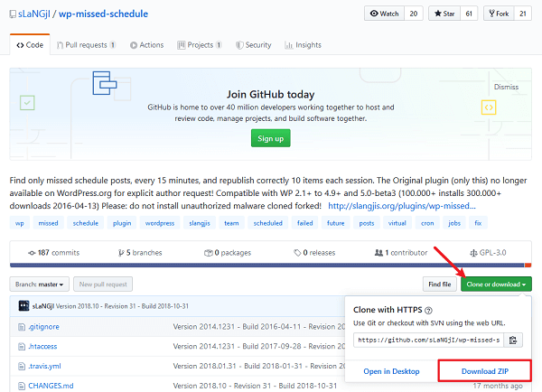The height and width of the screenshot is (392, 542).
Task: Switch to the Actions tab
Action: click(x=147, y=45)
